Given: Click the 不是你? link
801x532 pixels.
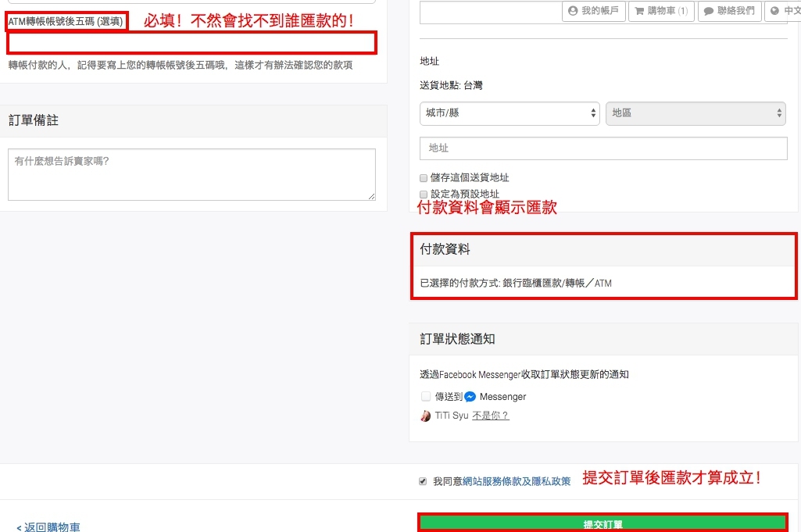Looking at the screenshot, I should click(x=490, y=416).
